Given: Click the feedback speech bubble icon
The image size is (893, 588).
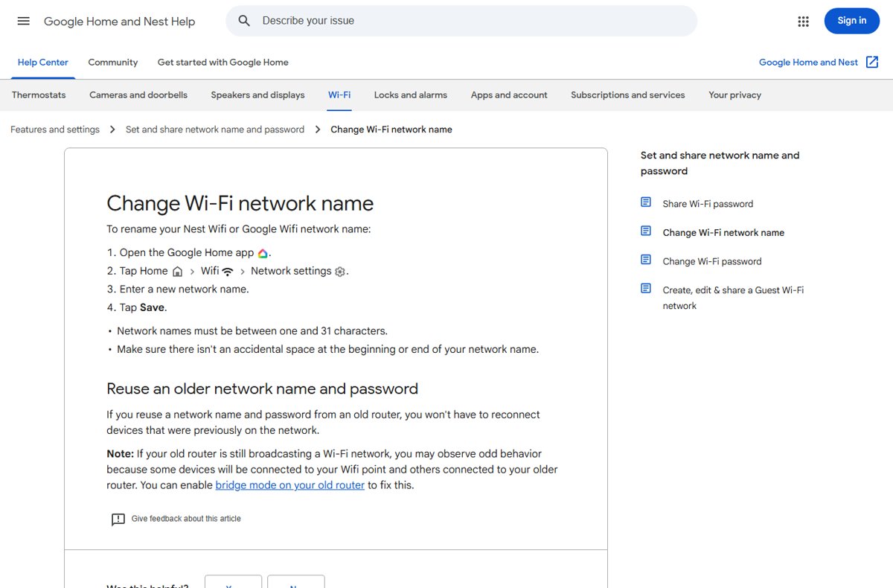Looking at the screenshot, I should (118, 520).
